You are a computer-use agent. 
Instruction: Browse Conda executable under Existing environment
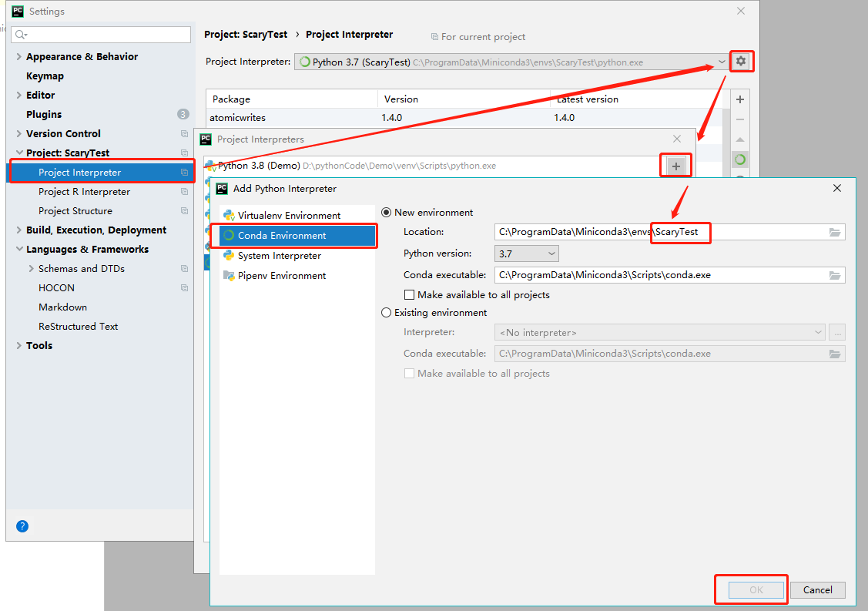point(835,354)
